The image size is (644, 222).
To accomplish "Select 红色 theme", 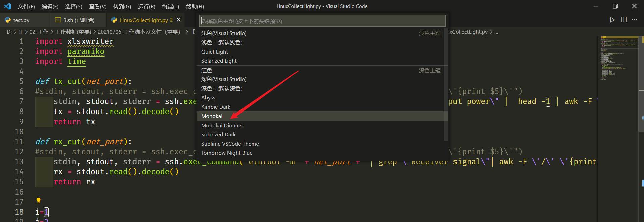I will [322, 70].
